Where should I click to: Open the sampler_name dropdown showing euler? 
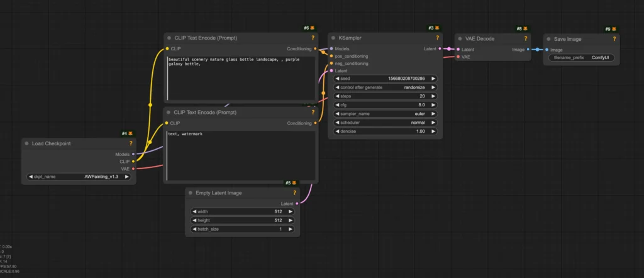pyautogui.click(x=385, y=114)
